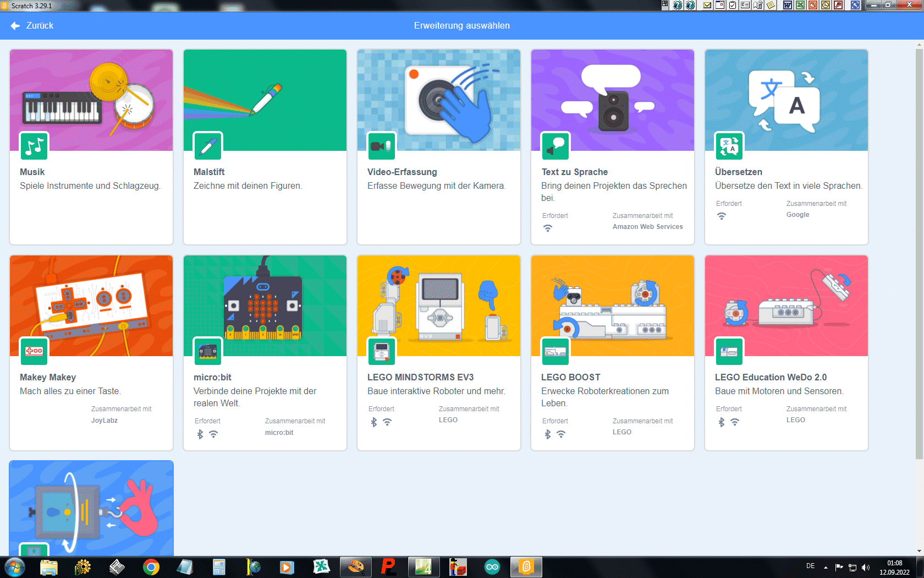Open the Arduino IDE taskbar icon

pyautogui.click(x=492, y=567)
